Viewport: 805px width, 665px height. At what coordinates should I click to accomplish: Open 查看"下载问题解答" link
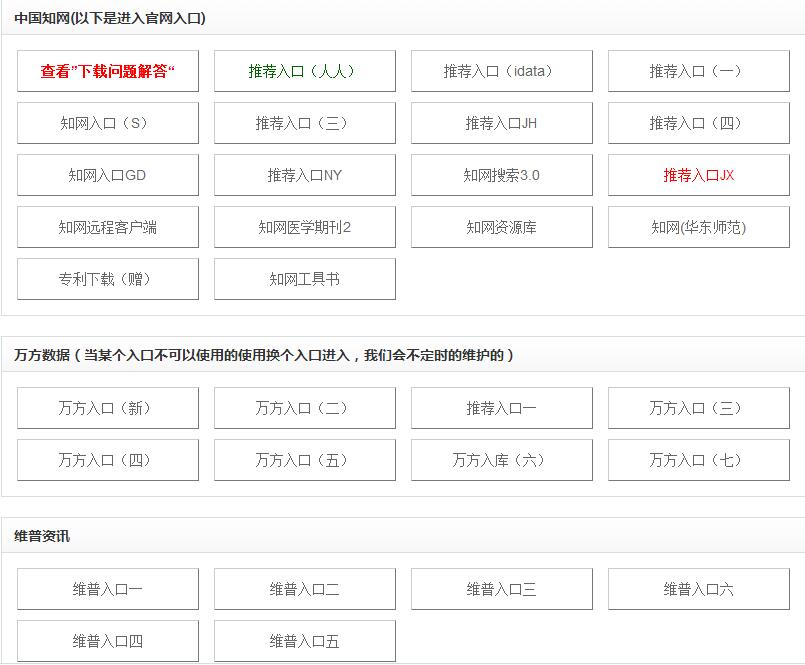(108, 71)
